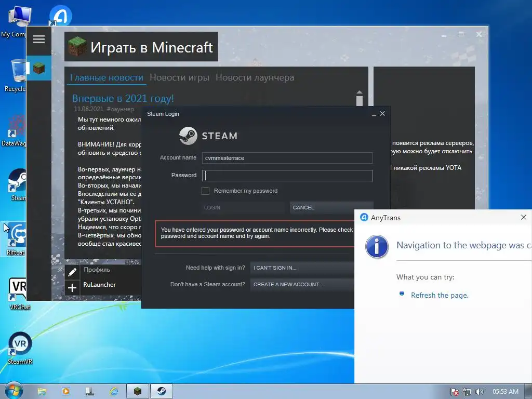Click the CANCEL button in Steam Login
The width and height of the screenshot is (532, 399).
point(331,207)
